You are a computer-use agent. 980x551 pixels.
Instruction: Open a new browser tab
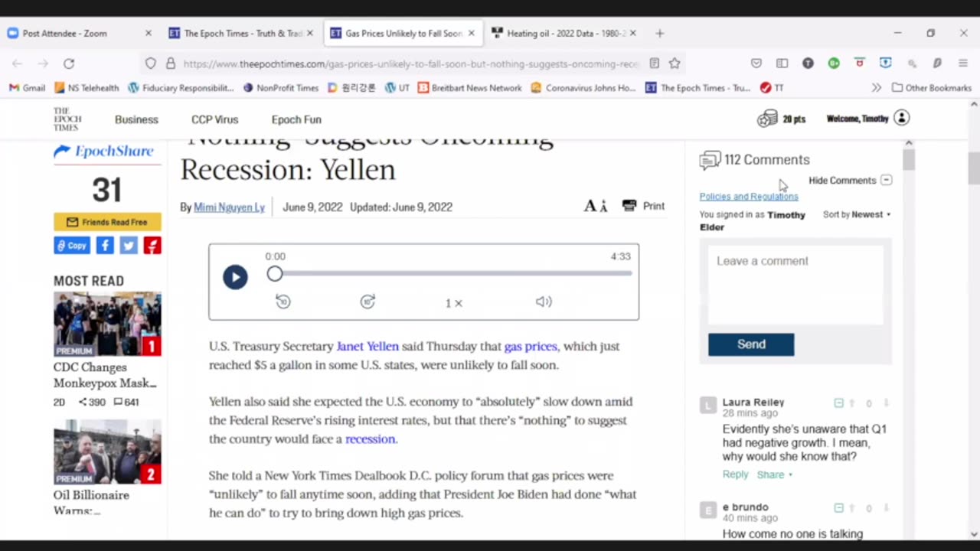coord(660,33)
